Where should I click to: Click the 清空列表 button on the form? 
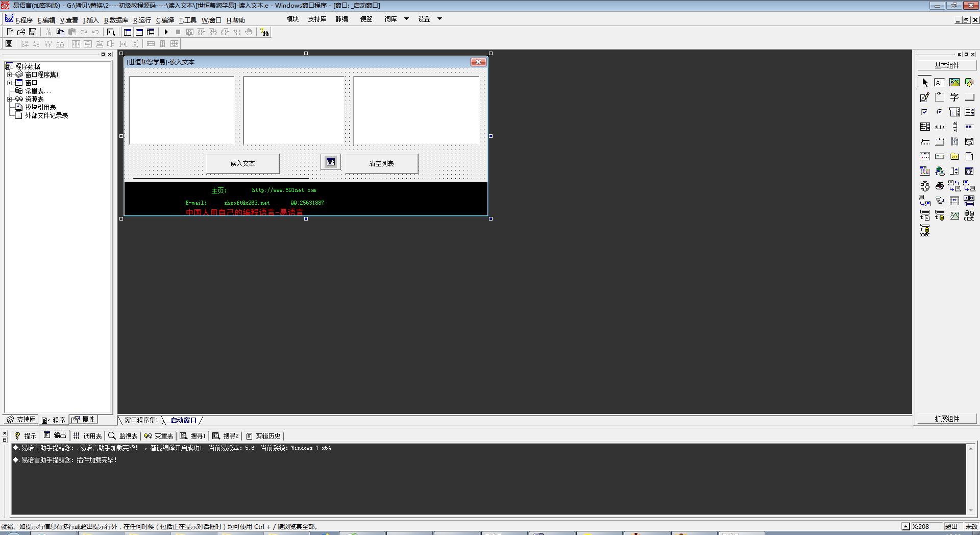[381, 163]
